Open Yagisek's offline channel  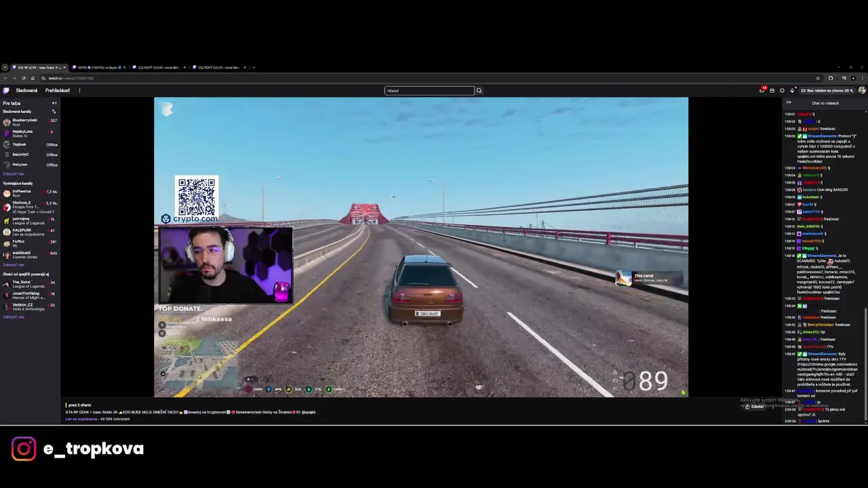click(30, 144)
